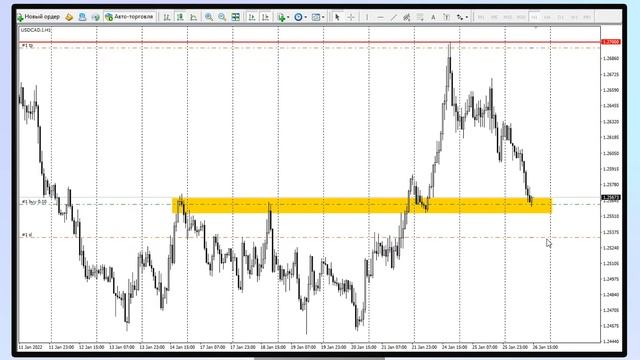Switch to the D1 timeframe

pyautogui.click(x=561, y=17)
